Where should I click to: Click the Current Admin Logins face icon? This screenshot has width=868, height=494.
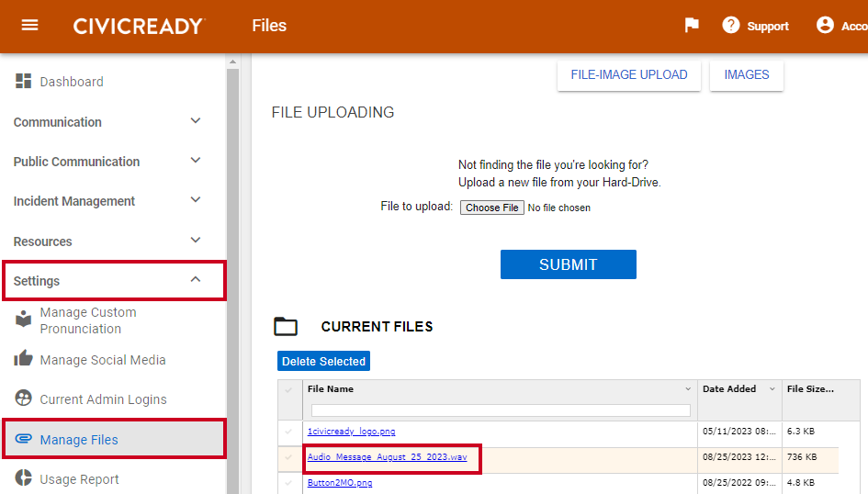tap(23, 398)
